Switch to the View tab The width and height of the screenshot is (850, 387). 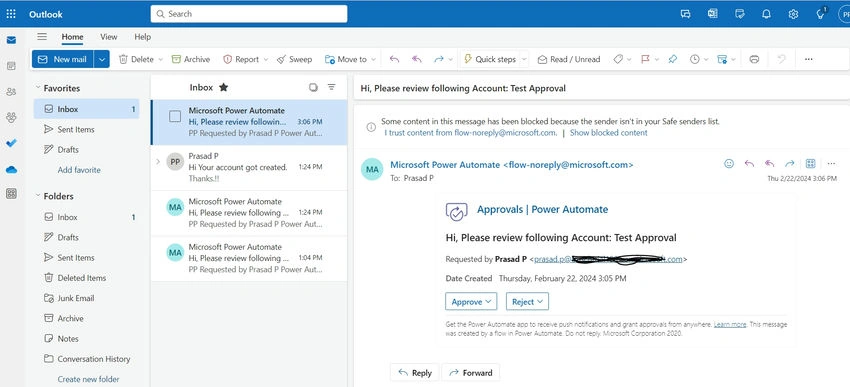point(108,37)
